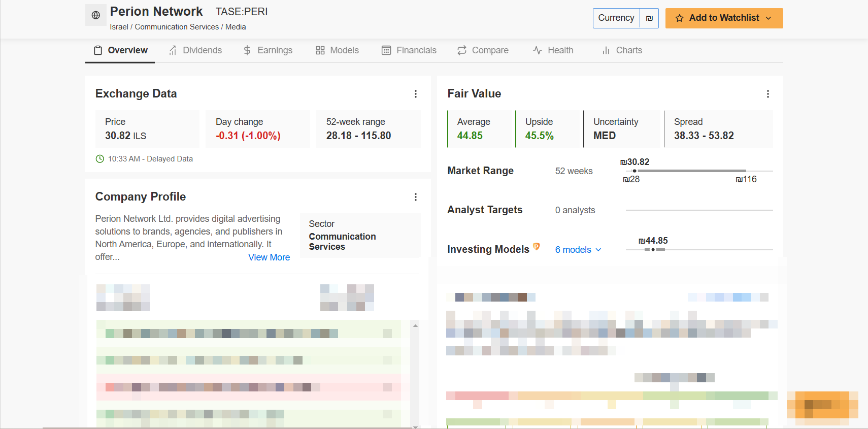Click the calculator icon for Financials
The width and height of the screenshot is (868, 429).
pyautogui.click(x=386, y=50)
